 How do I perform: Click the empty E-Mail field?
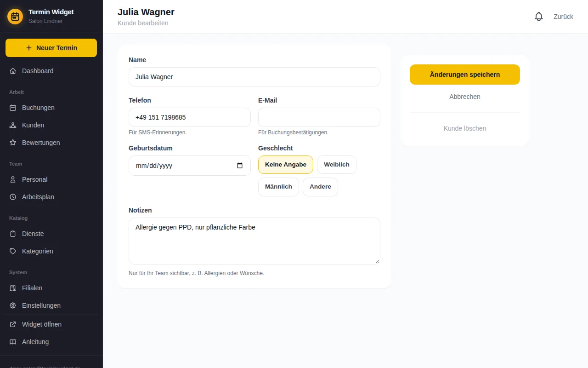(x=319, y=117)
